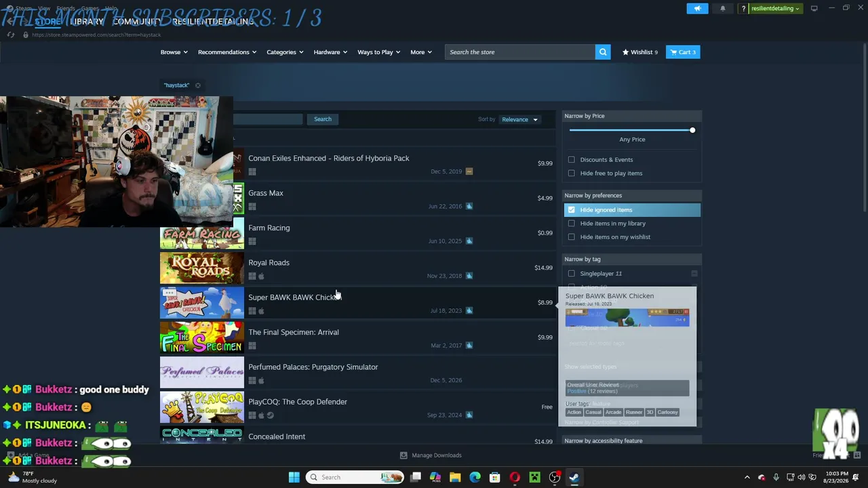Click the download icon beside Manage Downloads
Viewport: 868px width, 488px height.
tap(403, 455)
